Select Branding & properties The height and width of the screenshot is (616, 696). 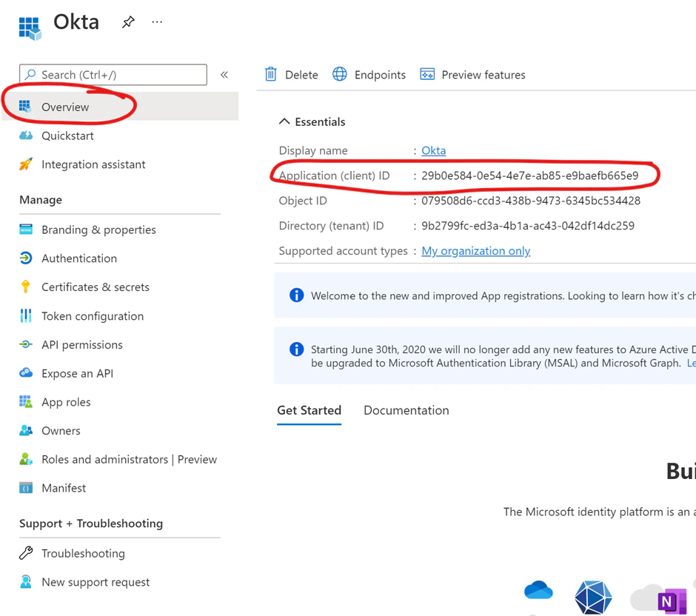pos(99,230)
